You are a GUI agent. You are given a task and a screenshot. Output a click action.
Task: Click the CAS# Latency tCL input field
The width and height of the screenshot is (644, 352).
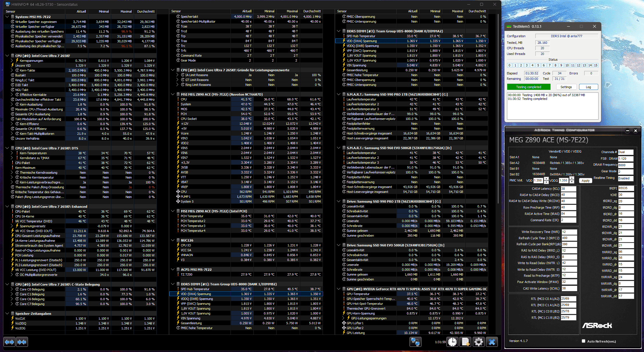tap(568, 189)
